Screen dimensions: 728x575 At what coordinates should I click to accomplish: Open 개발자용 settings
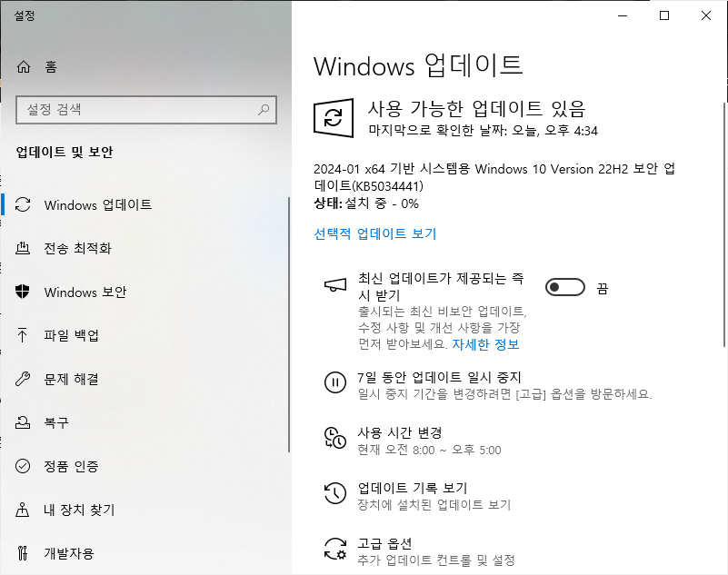(145, 553)
